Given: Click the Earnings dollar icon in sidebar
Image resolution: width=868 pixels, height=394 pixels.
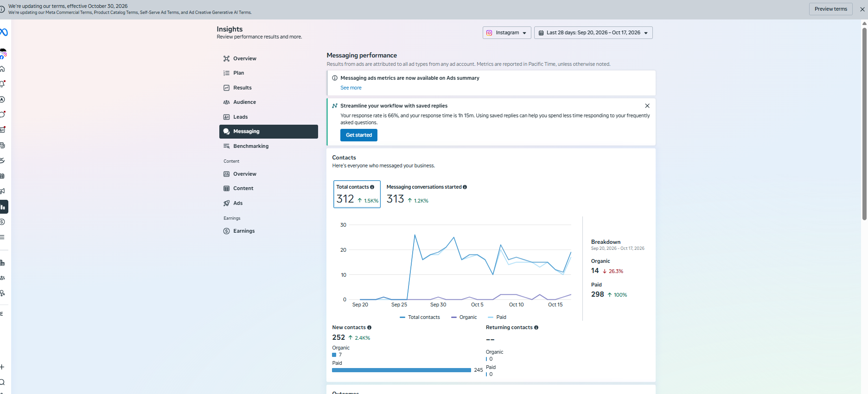Looking at the screenshot, I should (x=226, y=231).
